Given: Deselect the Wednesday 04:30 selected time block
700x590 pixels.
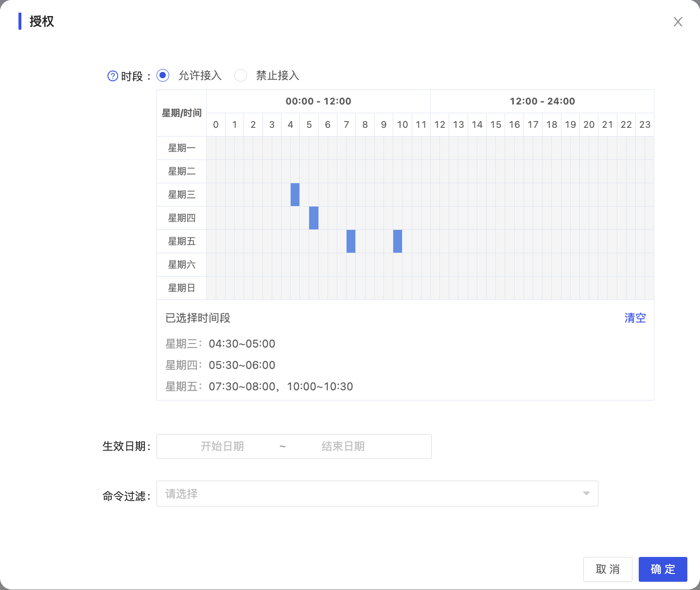Looking at the screenshot, I should pos(295,194).
